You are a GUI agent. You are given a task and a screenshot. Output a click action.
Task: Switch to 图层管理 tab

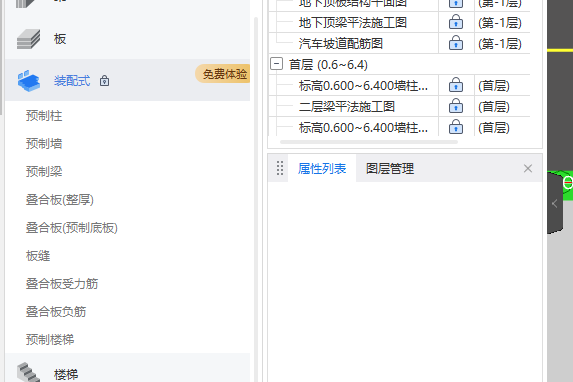coord(390,169)
